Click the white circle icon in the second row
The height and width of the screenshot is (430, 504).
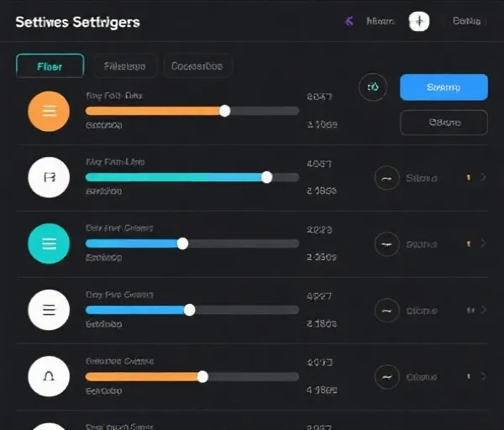(48, 177)
